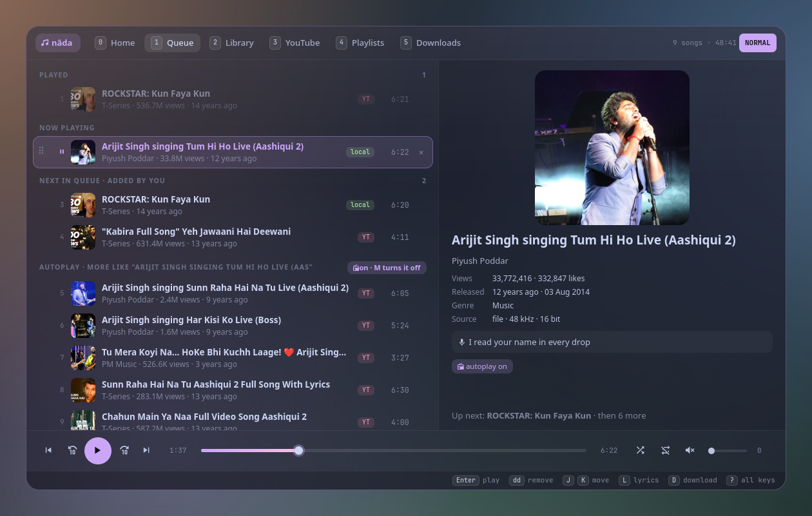Click the 9 songs · 48:41 summary
812x516 pixels.
(x=704, y=43)
